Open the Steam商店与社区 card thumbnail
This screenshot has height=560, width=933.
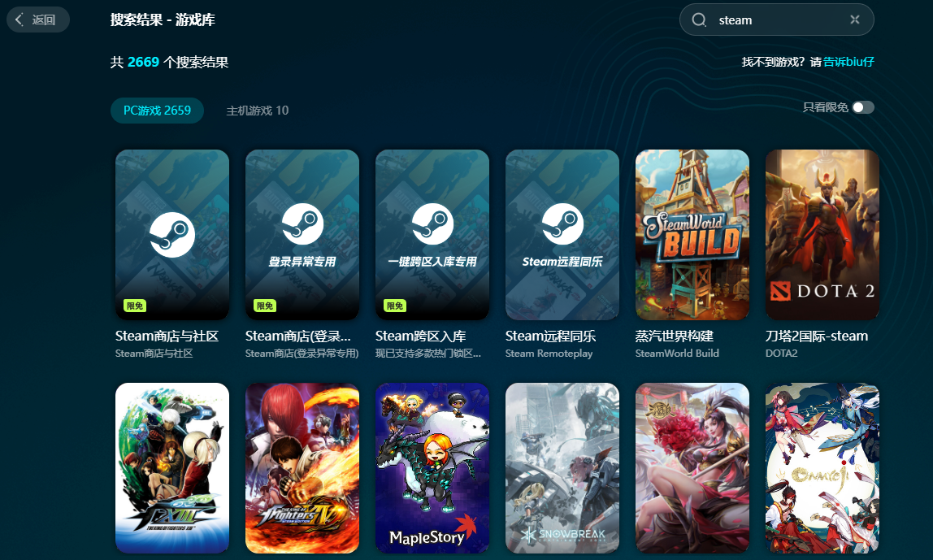coord(172,234)
